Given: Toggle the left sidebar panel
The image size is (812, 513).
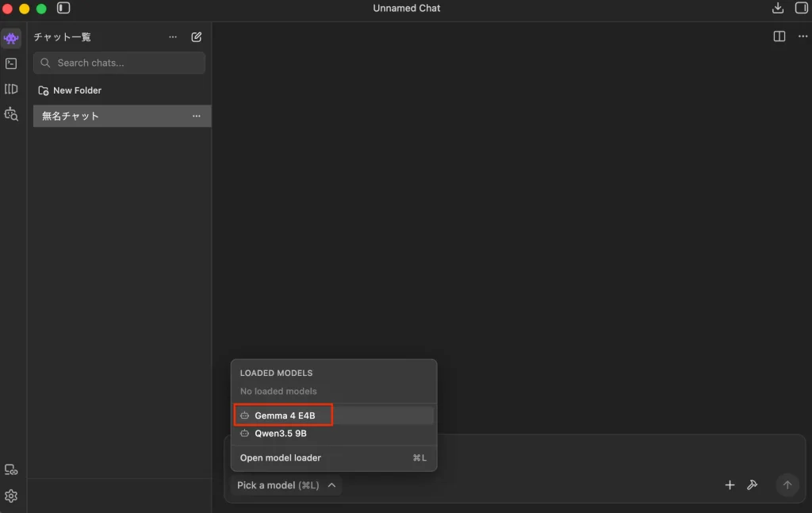Looking at the screenshot, I should coord(63,8).
